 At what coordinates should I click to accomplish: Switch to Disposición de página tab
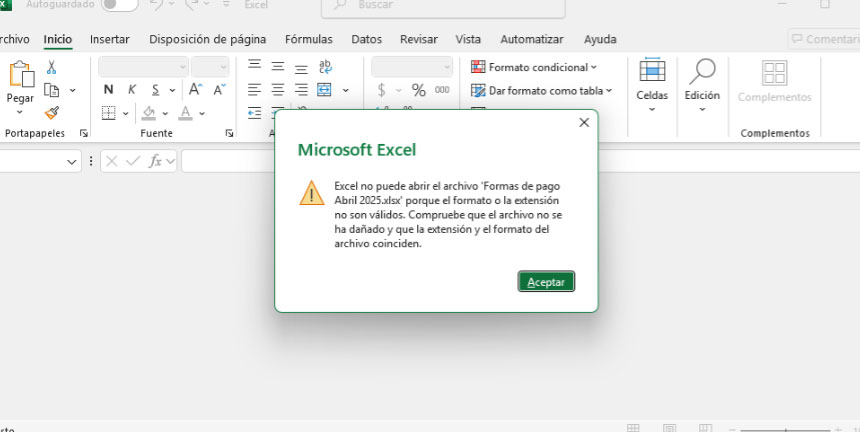pos(208,39)
